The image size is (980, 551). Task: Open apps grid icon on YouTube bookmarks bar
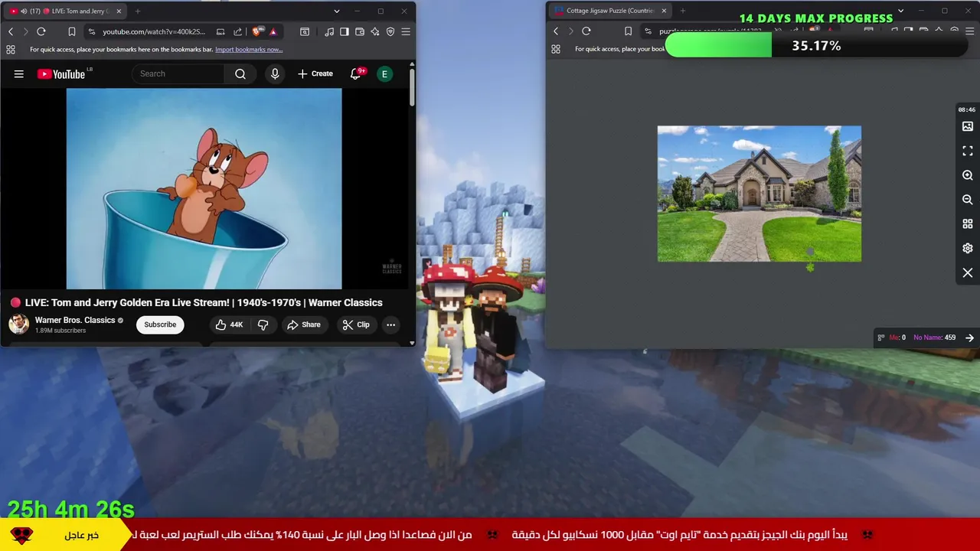[11, 49]
